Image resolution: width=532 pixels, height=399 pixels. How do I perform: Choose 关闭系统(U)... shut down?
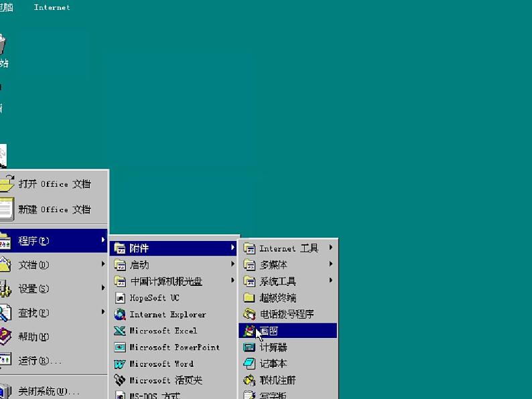(54, 391)
